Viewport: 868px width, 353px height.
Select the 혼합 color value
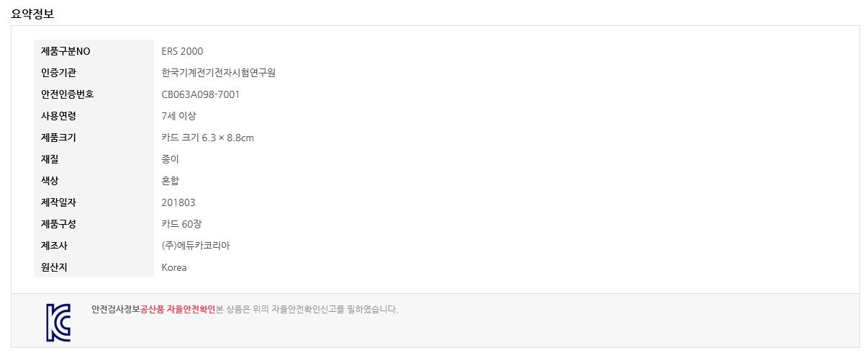point(170,181)
